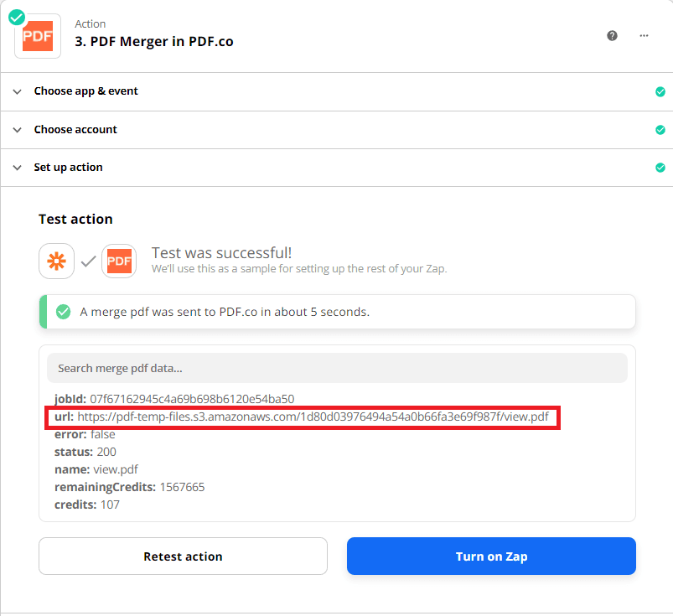
Task: Open the three-dot options menu
Action: [644, 35]
